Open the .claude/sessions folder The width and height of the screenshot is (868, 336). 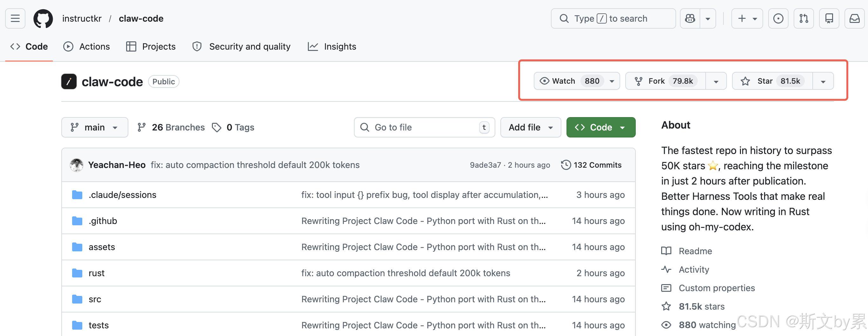click(122, 195)
